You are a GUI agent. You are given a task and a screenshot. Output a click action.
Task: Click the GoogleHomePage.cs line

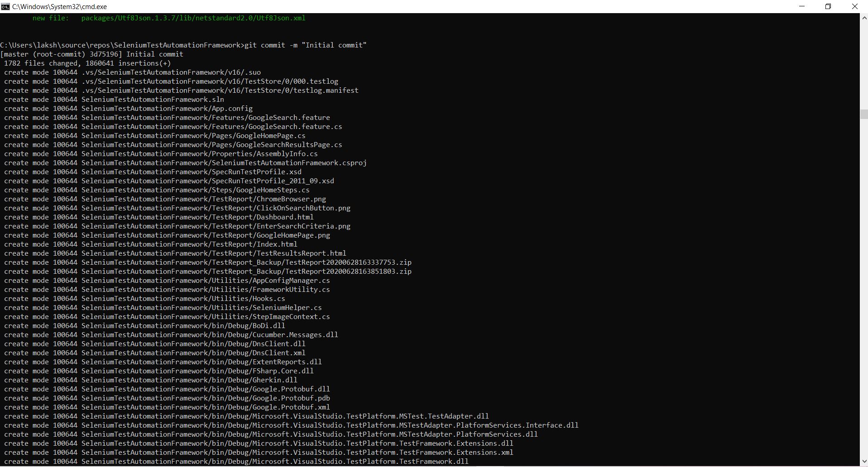pyautogui.click(x=155, y=136)
